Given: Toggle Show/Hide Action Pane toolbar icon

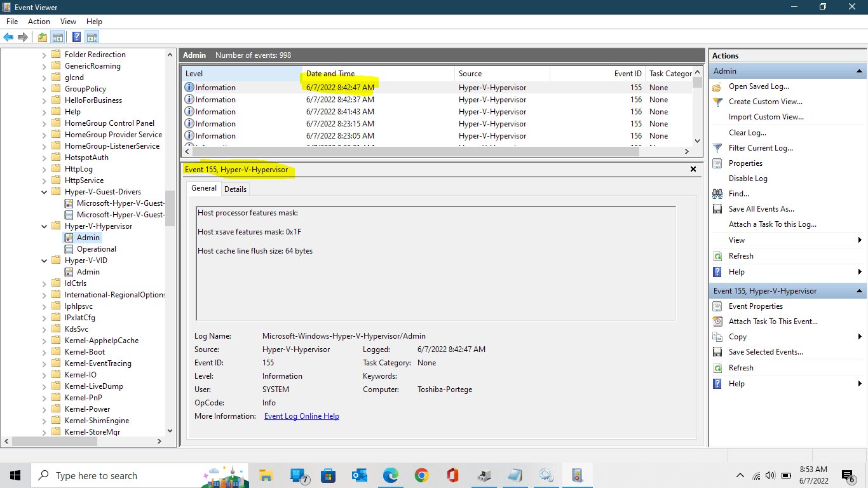Looking at the screenshot, I should tap(92, 37).
